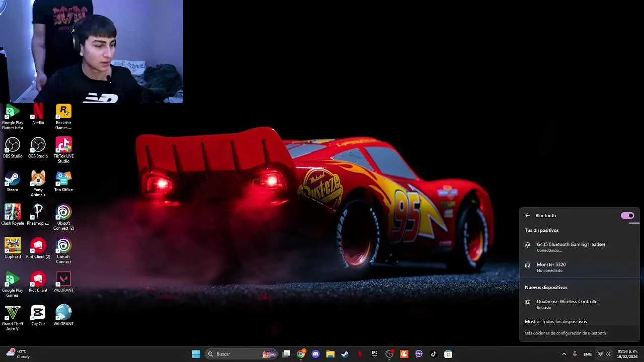Open Google Chrome from the taskbar

pyautogui.click(x=301, y=354)
